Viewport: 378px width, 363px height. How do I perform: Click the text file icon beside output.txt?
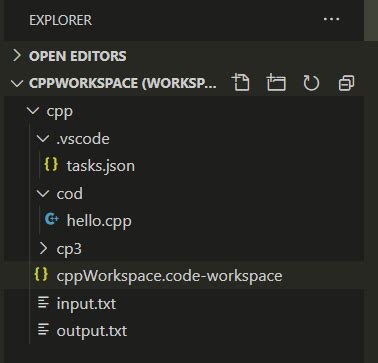point(43,330)
